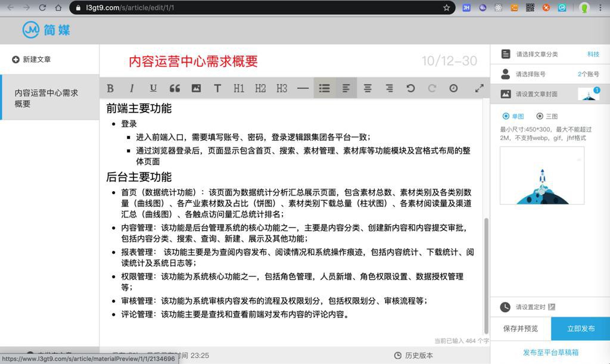This screenshot has height=364, width=610.
Task: Create a new article via 新建文章
Action: 32,60
